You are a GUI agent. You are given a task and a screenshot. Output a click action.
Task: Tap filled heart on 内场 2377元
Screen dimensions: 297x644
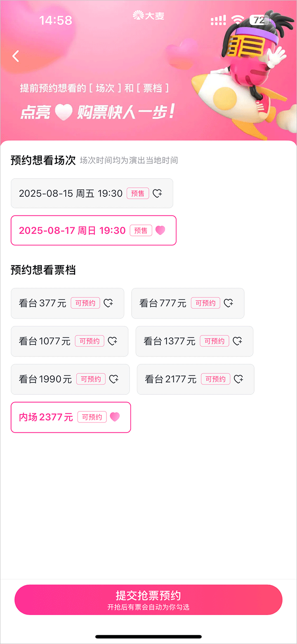tap(115, 417)
